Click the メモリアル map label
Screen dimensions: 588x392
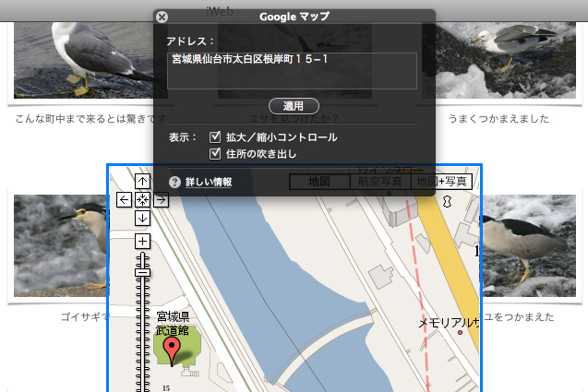(449, 323)
